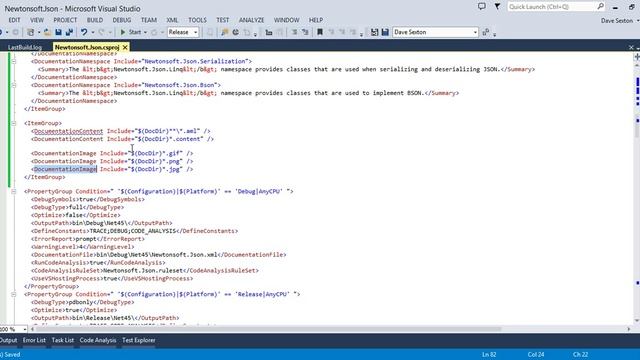
Task: Open the VIEW menu
Action: [x=37, y=20]
